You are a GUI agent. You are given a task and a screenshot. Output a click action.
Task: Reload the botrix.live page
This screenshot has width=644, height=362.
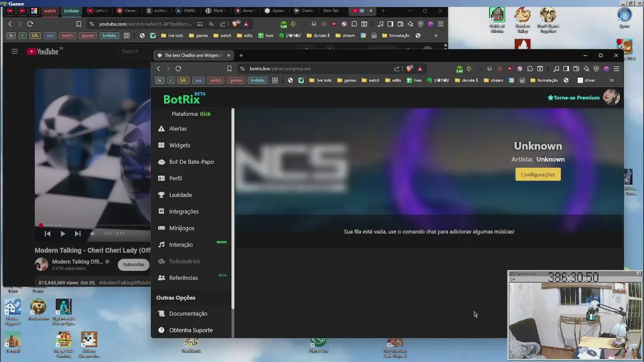tap(178, 69)
